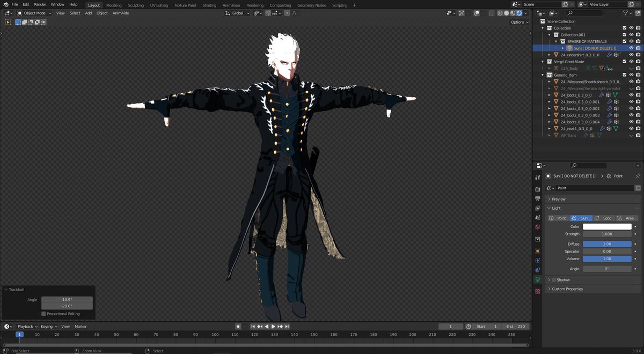Open the Object Constraints properties tab

[537, 270]
